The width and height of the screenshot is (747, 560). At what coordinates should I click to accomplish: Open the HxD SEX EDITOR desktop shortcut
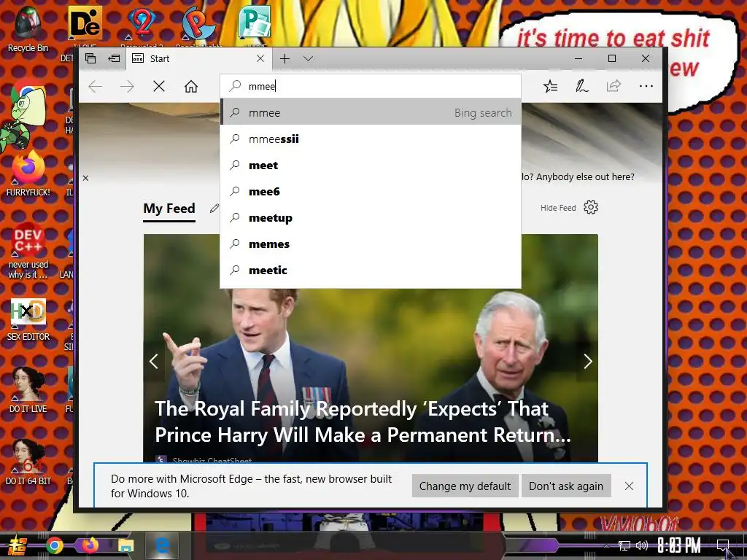(28, 319)
